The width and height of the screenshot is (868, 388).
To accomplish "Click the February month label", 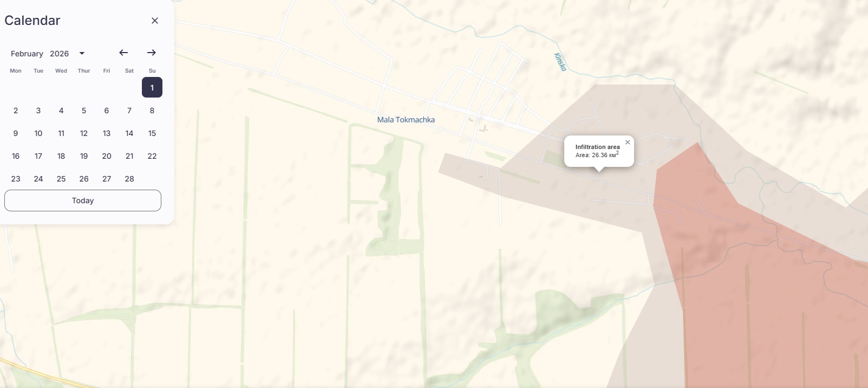I will 27,54.
